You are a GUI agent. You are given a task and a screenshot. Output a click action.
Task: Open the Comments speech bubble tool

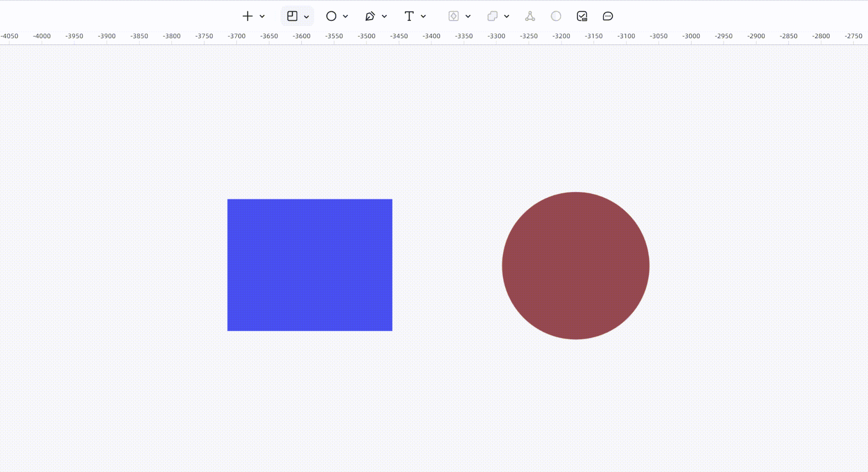point(608,16)
